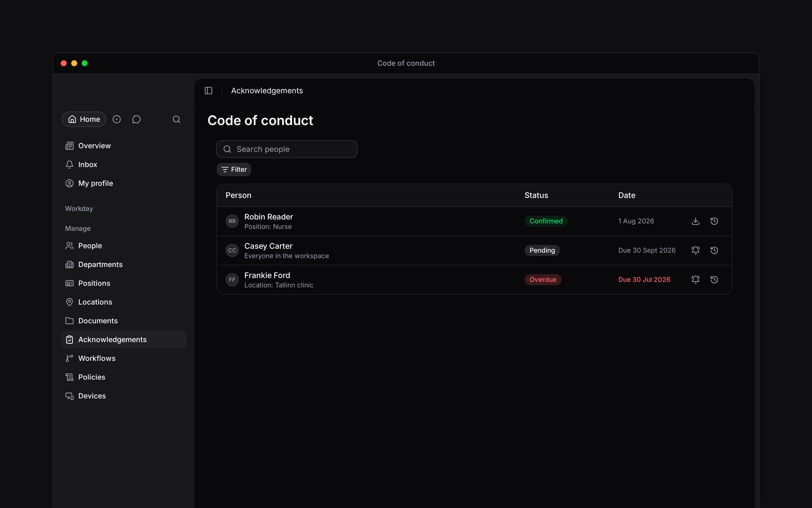Select the Home button
The width and height of the screenshot is (812, 508).
[84, 119]
